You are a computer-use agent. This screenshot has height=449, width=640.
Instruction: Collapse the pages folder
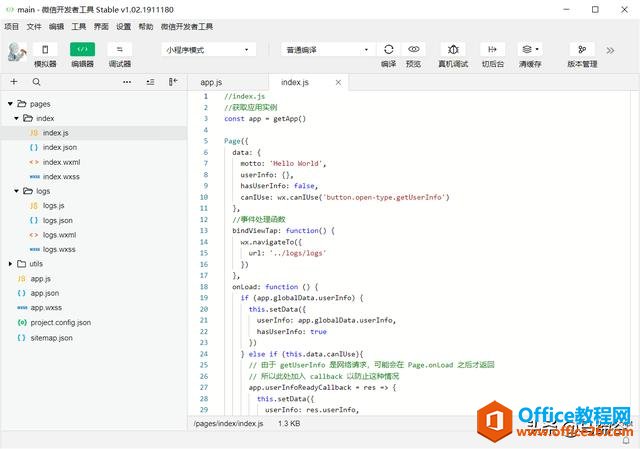click(x=10, y=104)
